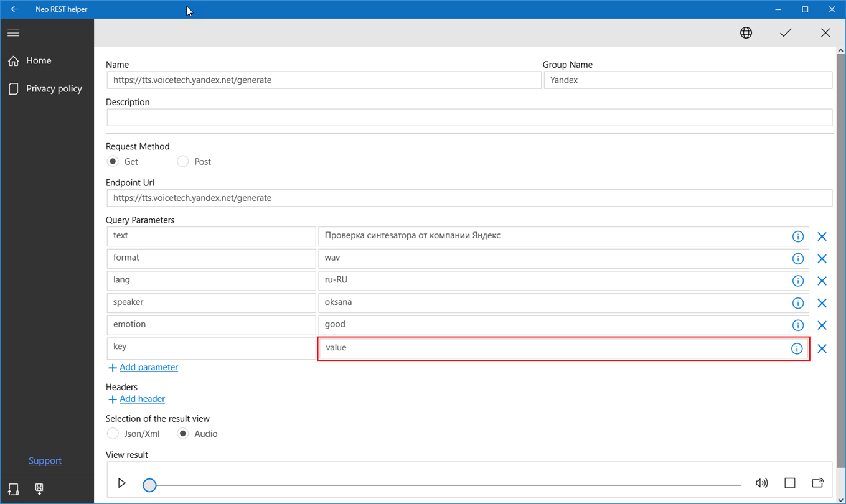Click the Add parameter link
This screenshot has width=846, height=504.
(149, 367)
